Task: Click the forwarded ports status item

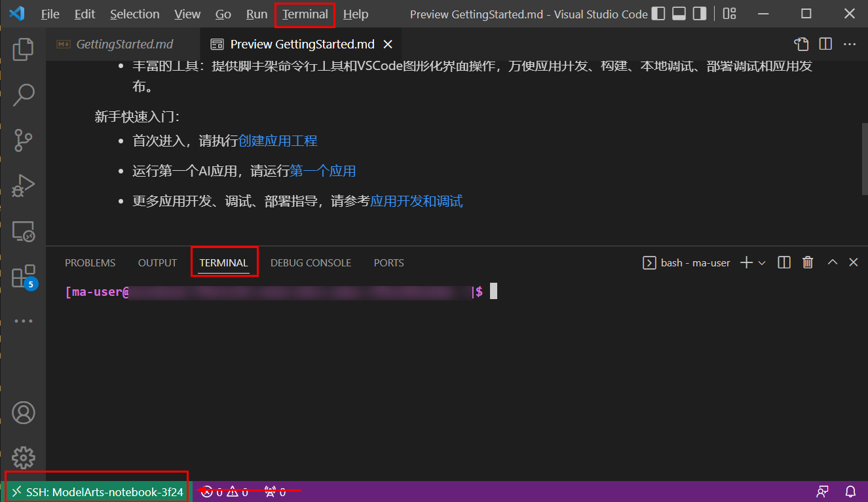Action: (275, 492)
